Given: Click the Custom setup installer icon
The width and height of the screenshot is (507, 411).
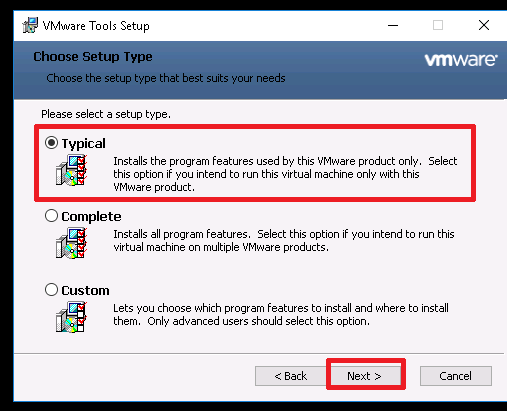Looking at the screenshot, I should [x=71, y=317].
